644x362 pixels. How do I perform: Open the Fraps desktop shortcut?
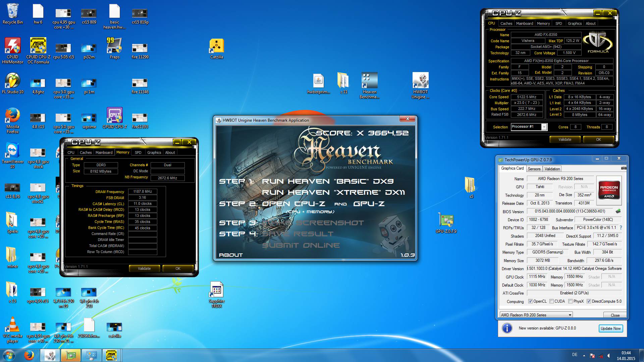tap(115, 49)
